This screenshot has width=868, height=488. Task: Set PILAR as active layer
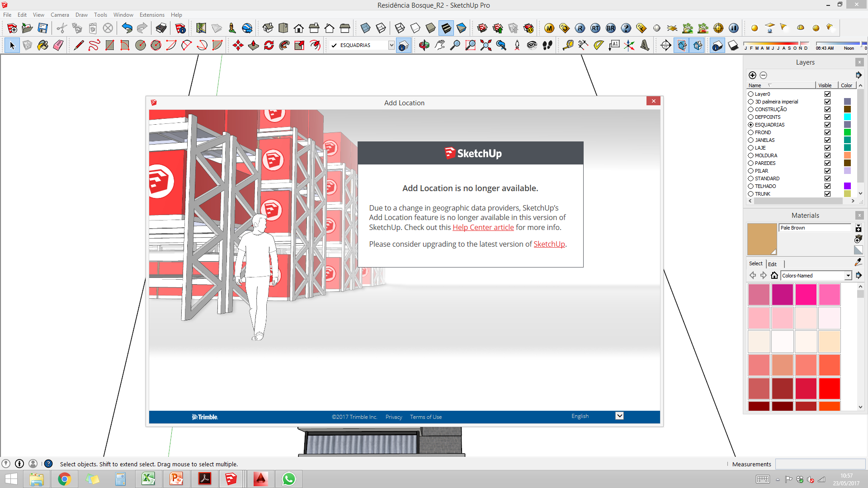750,171
